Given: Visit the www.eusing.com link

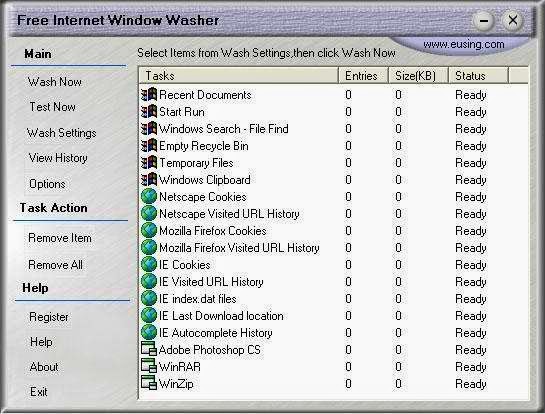Looking at the screenshot, I should [x=464, y=44].
